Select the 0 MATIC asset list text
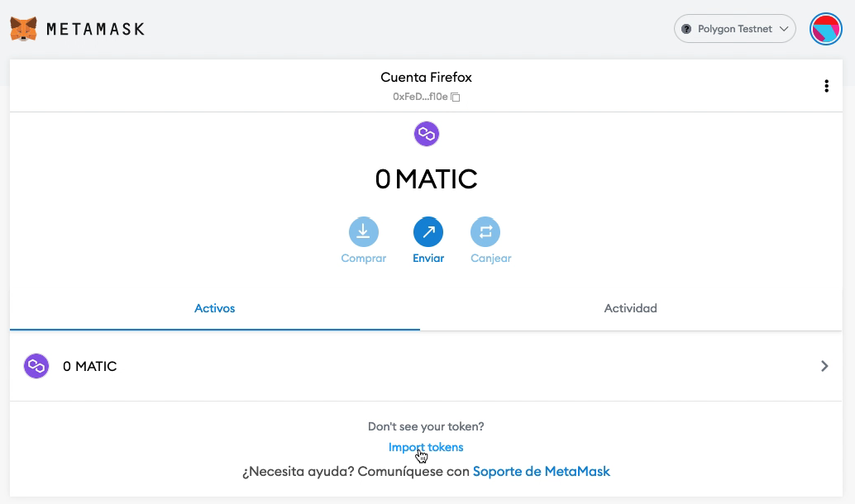The image size is (855, 504). [x=90, y=366]
